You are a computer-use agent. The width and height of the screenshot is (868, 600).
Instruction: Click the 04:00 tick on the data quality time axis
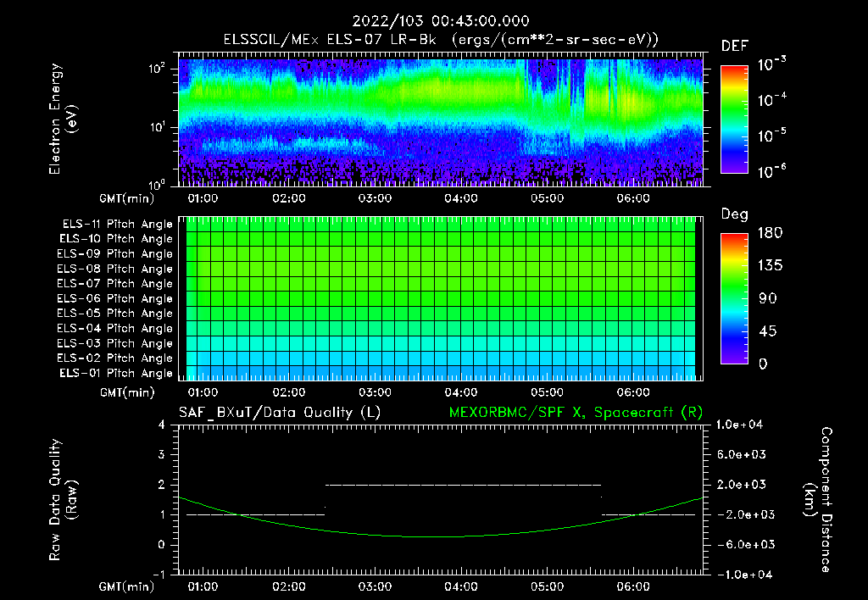click(461, 586)
